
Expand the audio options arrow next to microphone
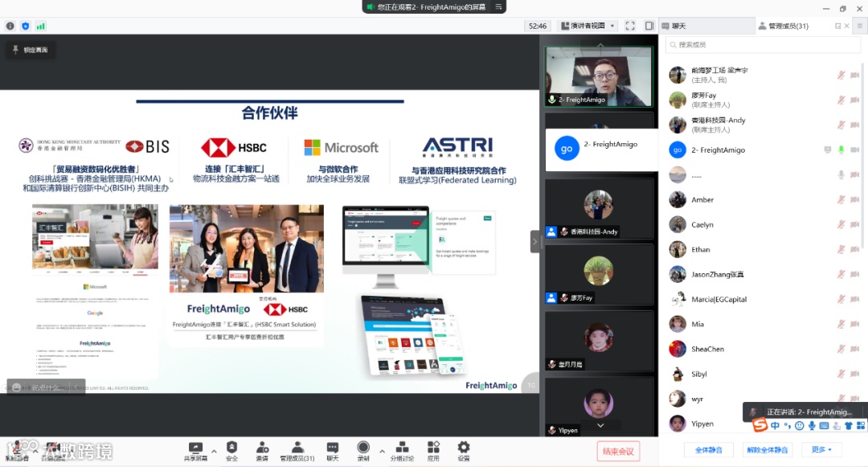point(35,452)
